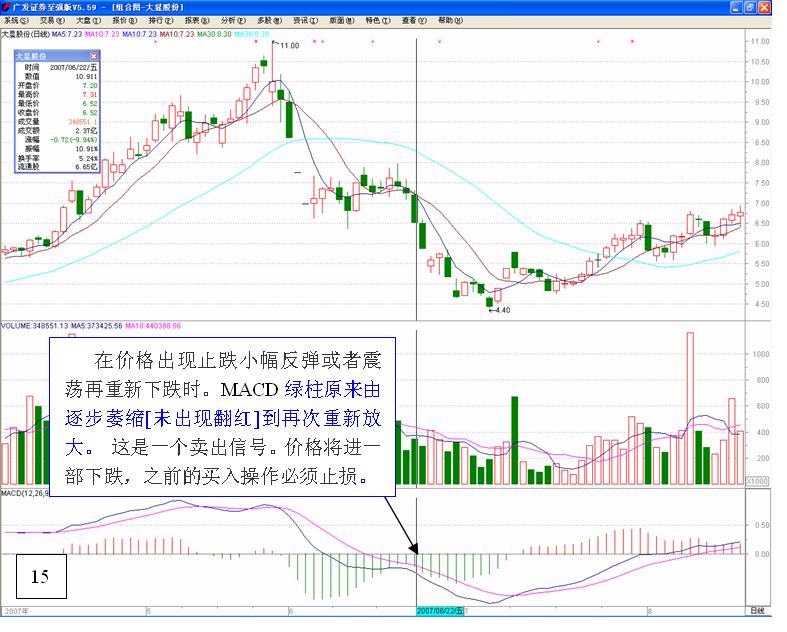Click the 大星股份(日线) chart title label
Screen dimensions: 787x632
click(26, 34)
